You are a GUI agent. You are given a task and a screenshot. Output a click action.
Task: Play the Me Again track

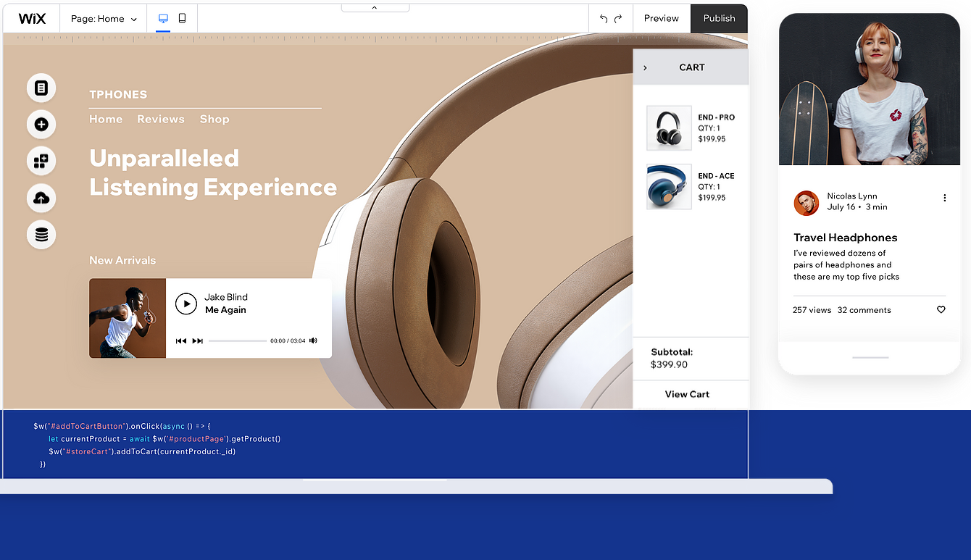[x=186, y=304]
